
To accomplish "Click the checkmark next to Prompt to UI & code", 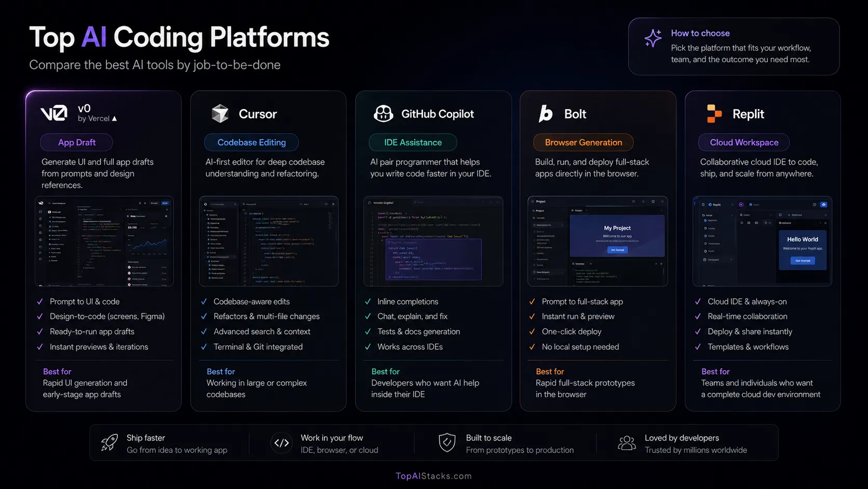I will coord(40,301).
